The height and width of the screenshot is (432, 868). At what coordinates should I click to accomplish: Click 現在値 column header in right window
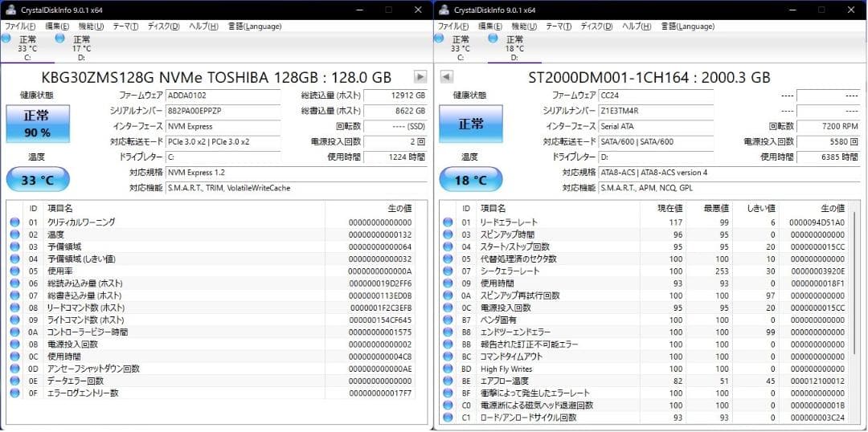click(662, 208)
